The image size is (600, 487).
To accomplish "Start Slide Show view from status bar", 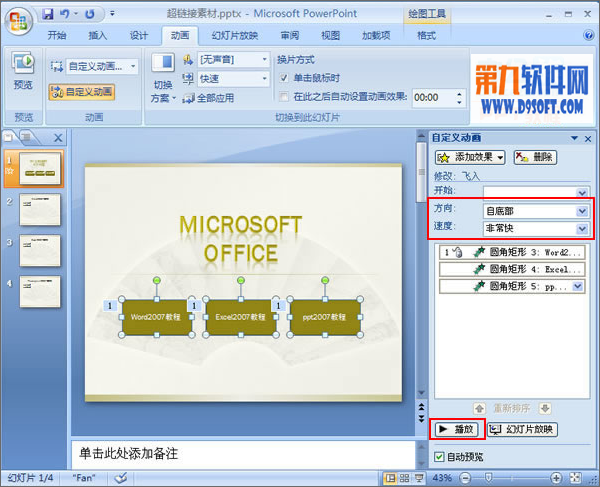I will click(x=419, y=478).
